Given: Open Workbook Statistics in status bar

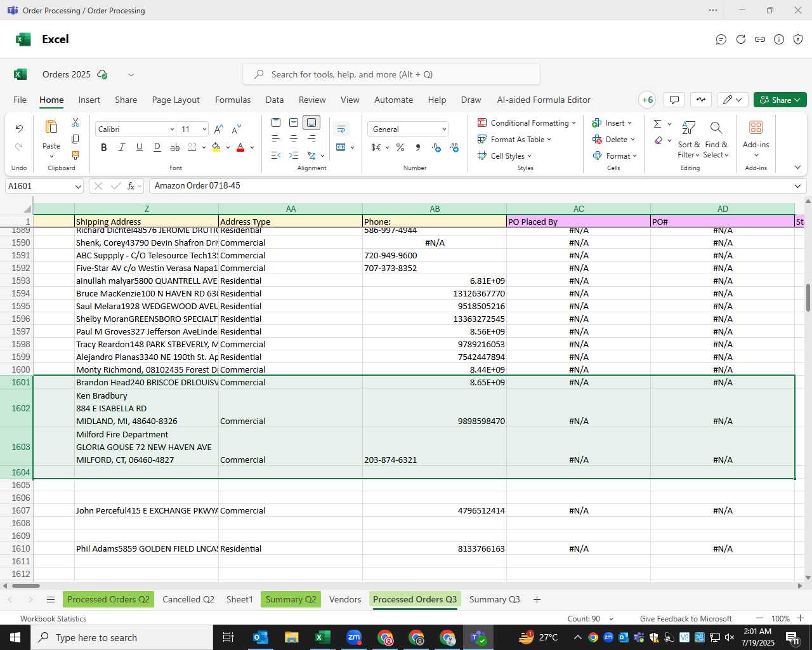Looking at the screenshot, I should click(53, 618).
